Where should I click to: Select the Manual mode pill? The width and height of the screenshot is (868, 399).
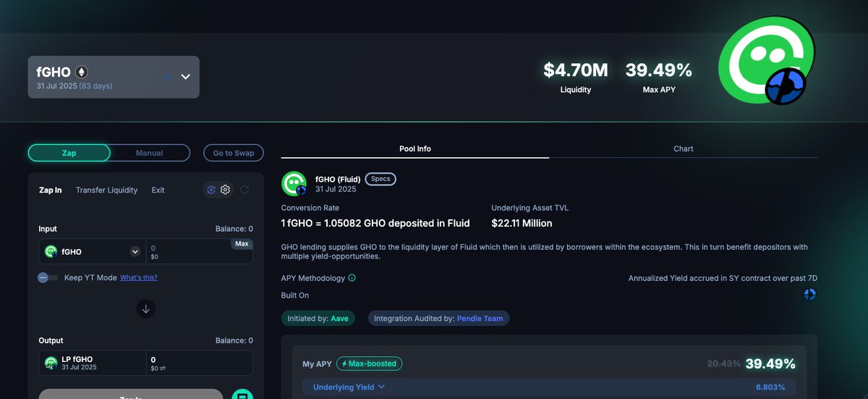pos(150,153)
